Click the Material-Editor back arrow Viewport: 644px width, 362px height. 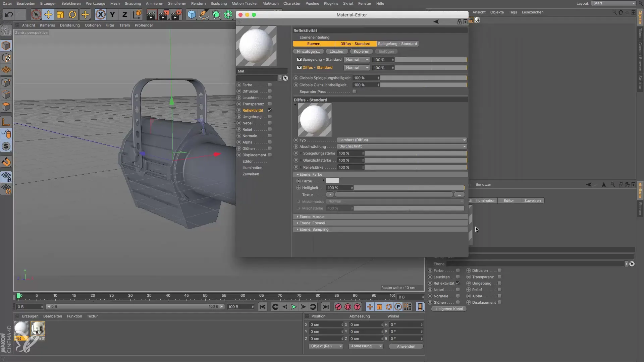[x=436, y=21]
